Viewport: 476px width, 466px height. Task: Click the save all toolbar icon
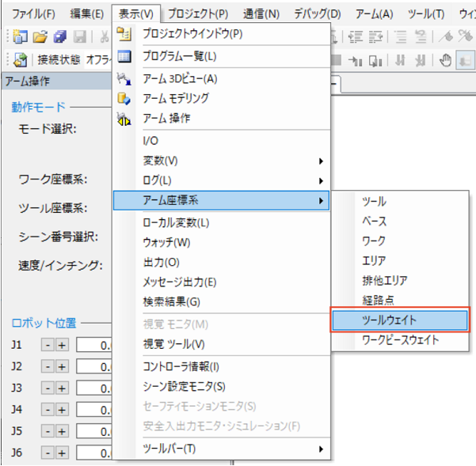click(x=60, y=37)
